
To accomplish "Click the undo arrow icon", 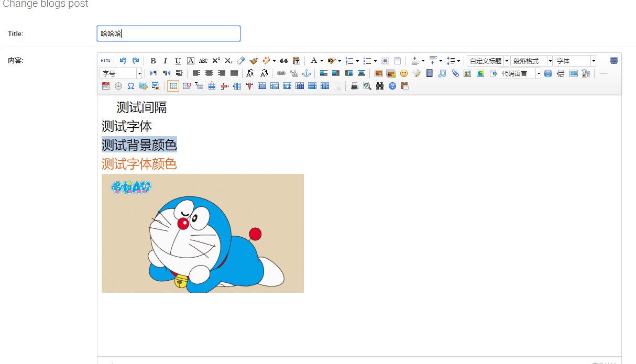I will tap(123, 61).
